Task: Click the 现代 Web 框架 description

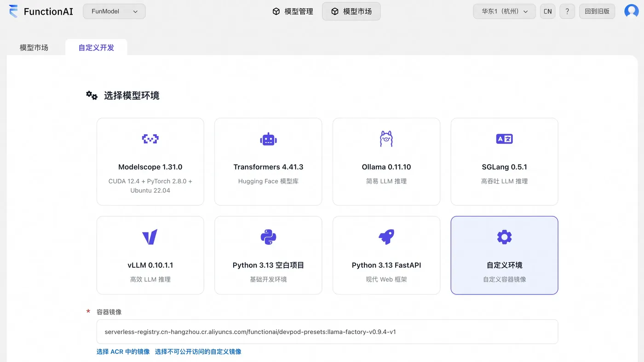Action: click(x=386, y=279)
